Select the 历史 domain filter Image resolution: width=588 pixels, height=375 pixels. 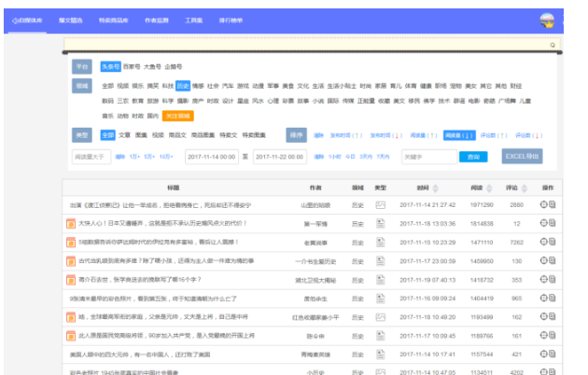coord(183,86)
